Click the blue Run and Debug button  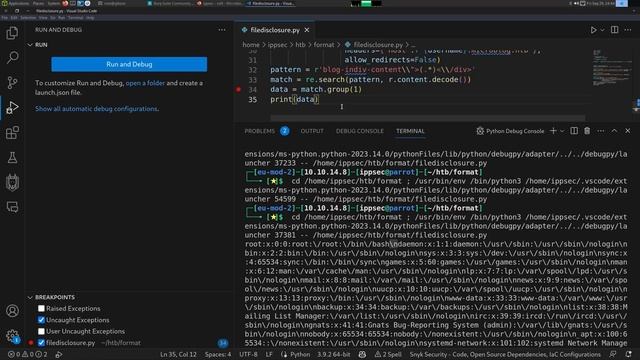(129, 64)
